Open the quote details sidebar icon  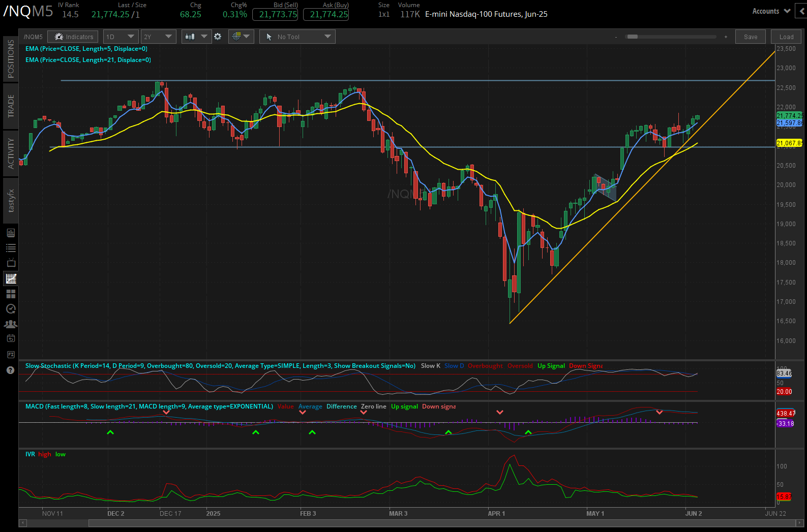11,233
